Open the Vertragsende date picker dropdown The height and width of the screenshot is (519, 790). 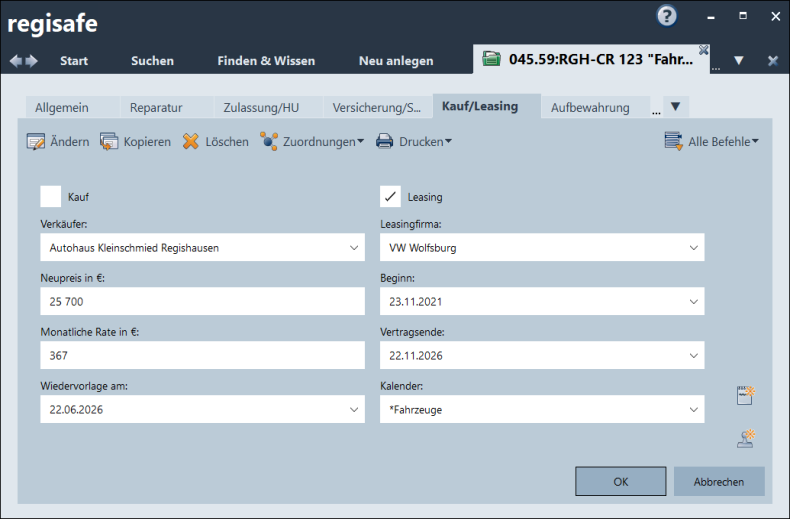(694, 355)
